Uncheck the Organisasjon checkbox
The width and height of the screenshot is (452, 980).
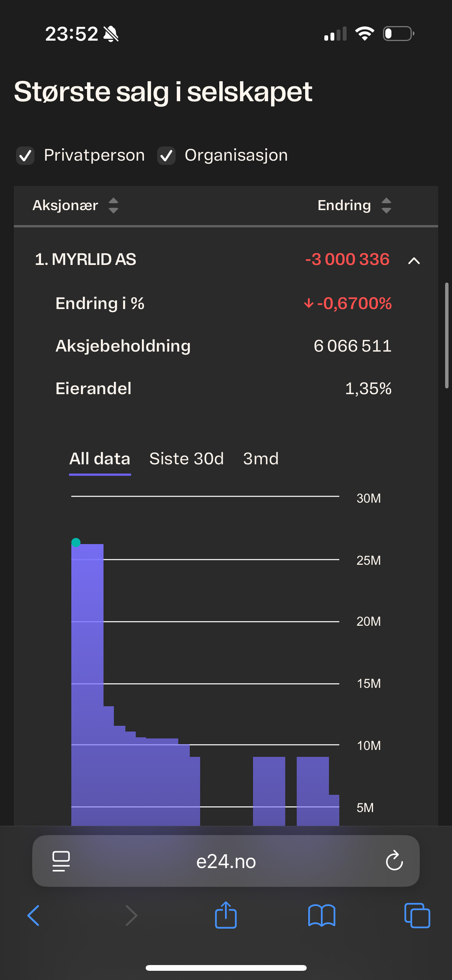[166, 156]
